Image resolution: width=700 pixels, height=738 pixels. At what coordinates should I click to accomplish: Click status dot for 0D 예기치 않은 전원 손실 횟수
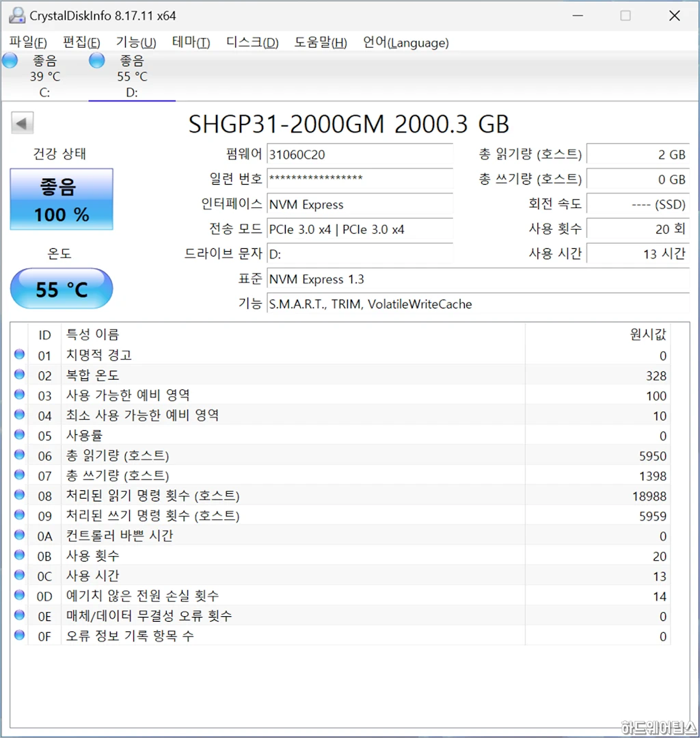click(19, 595)
